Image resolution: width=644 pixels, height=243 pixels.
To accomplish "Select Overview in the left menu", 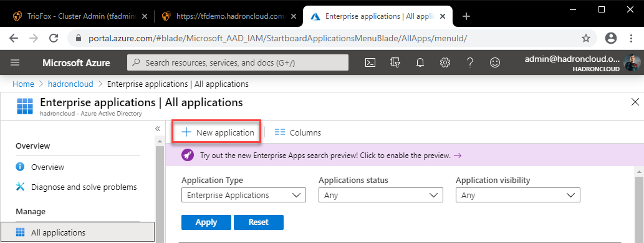I will point(47,167).
